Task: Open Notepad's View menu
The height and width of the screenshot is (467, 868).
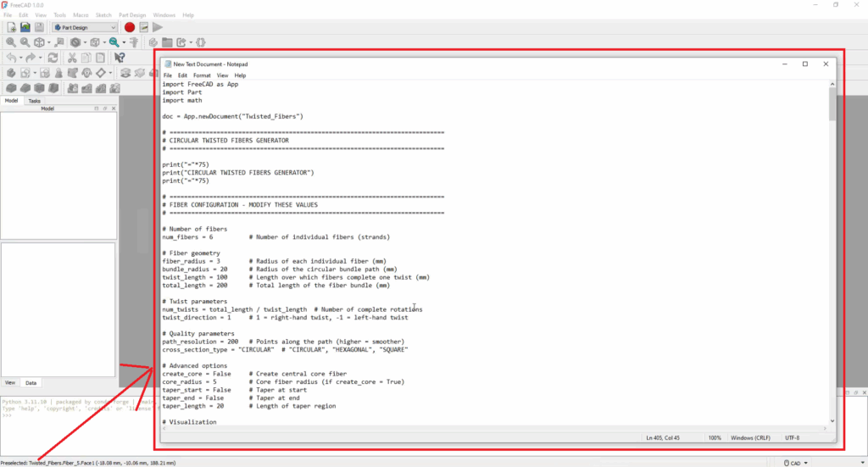Action: coord(222,75)
